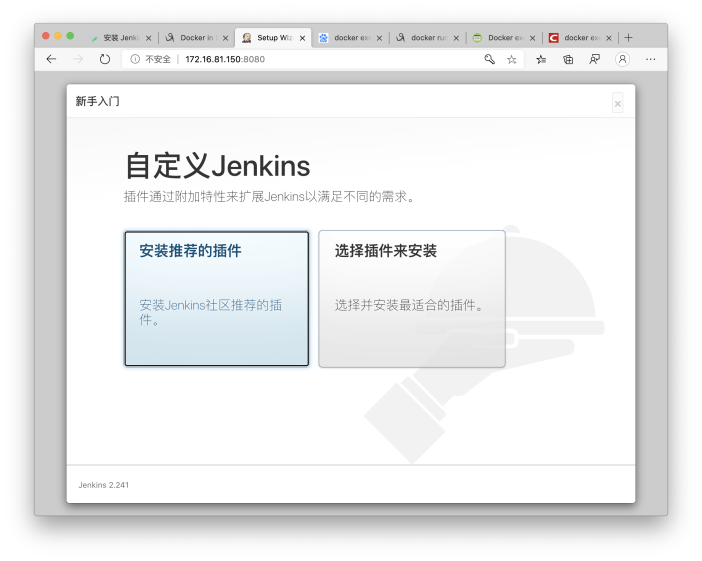Click the Jenkins 2.241 version text

[103, 485]
